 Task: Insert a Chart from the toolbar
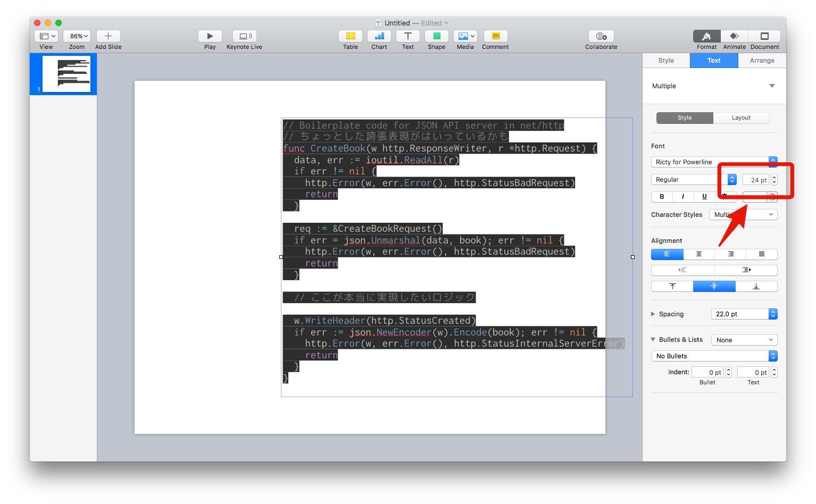pos(379,36)
